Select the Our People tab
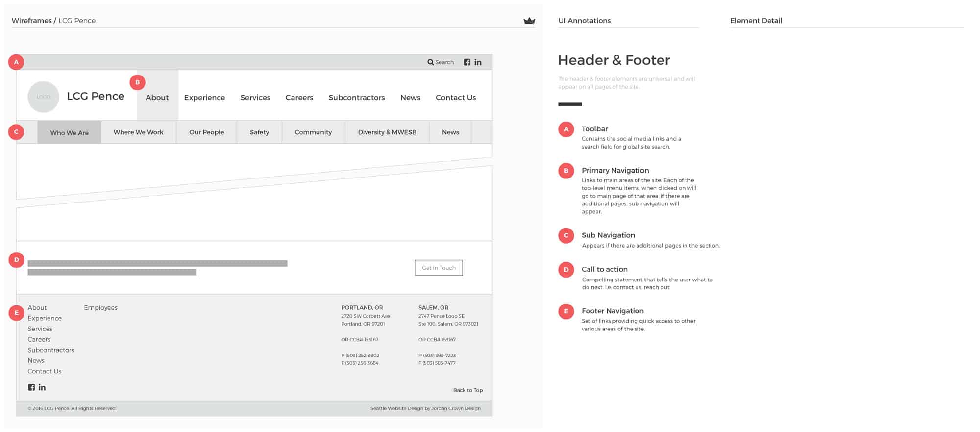980x432 pixels. [207, 132]
